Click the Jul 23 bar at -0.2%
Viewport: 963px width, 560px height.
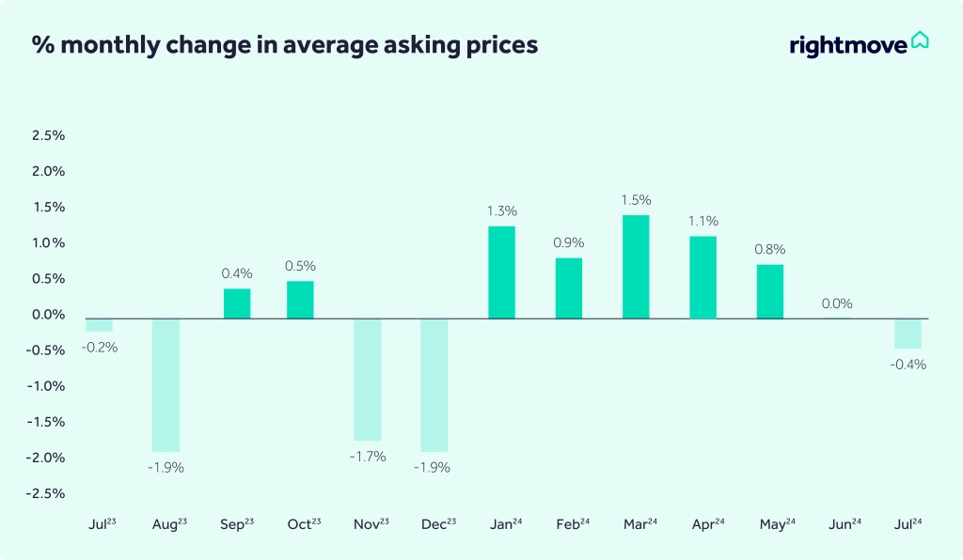pos(99,325)
